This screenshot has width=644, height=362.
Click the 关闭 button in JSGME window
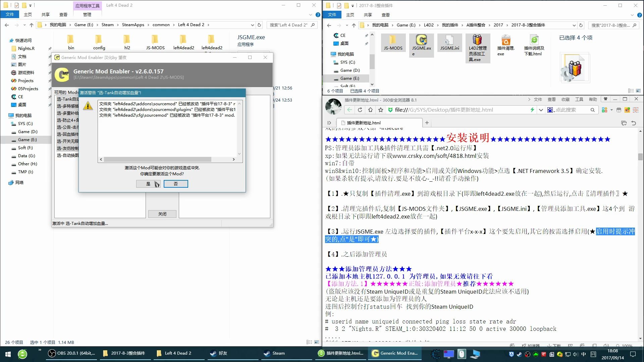(162, 214)
